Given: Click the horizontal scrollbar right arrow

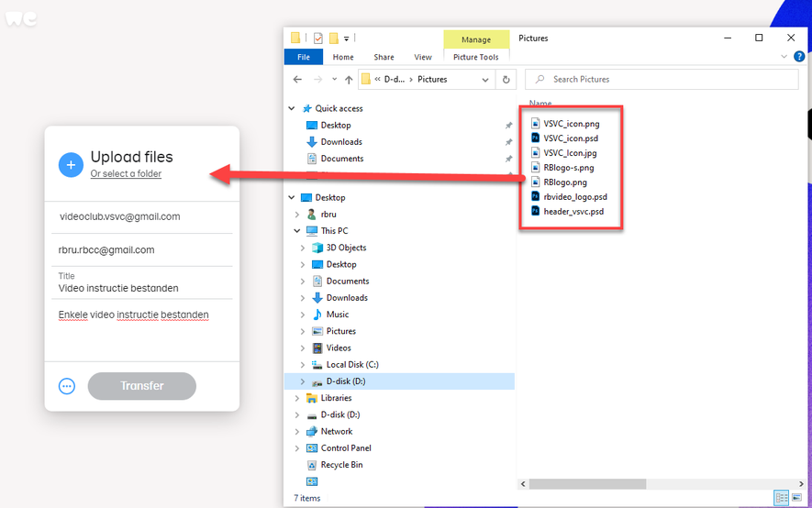Looking at the screenshot, I should (x=801, y=483).
